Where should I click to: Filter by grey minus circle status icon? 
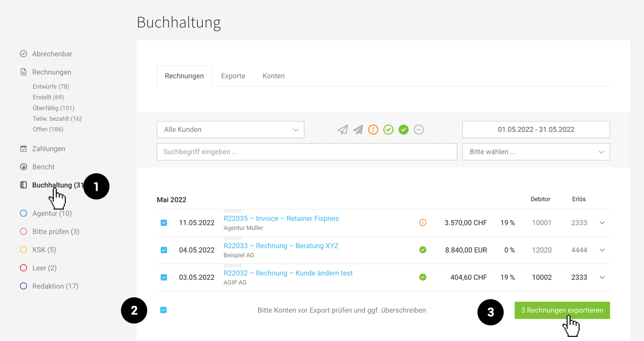[x=419, y=130]
